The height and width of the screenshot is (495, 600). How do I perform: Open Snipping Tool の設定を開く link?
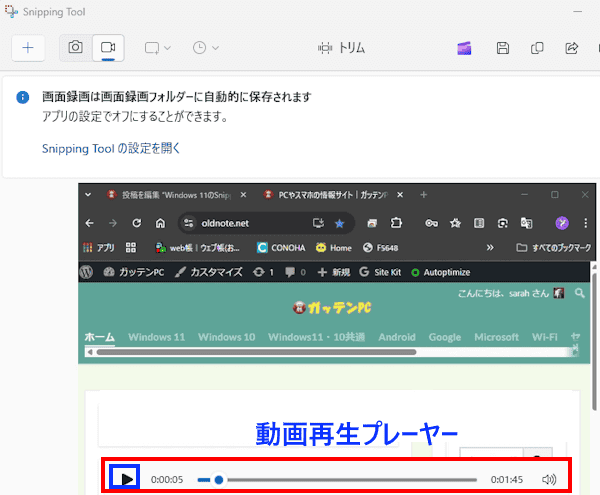[111, 148]
